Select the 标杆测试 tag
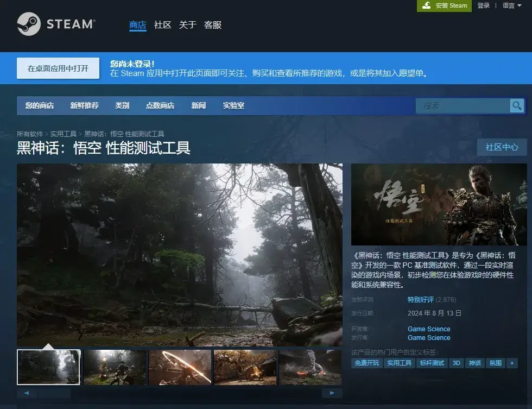This screenshot has height=409, width=532. point(432,363)
